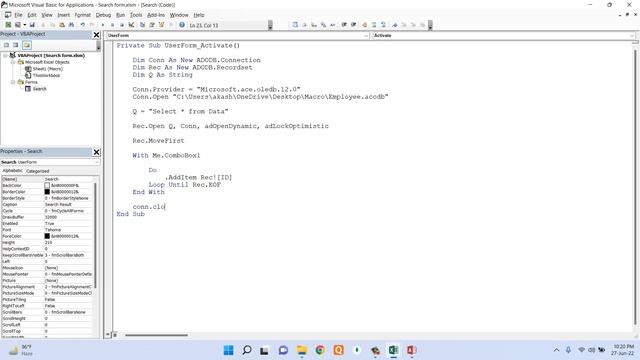Toggle Folders in the Project panel
This screenshot has height=360, width=640.
[27, 45]
